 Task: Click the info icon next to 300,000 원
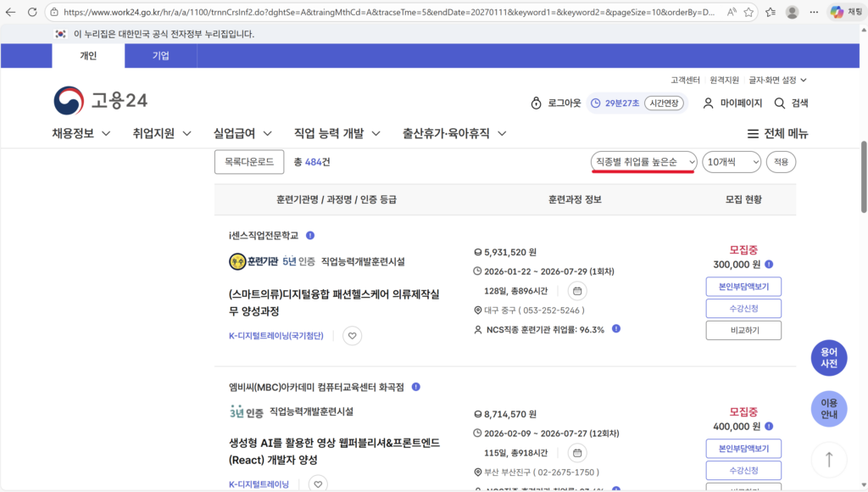(769, 263)
